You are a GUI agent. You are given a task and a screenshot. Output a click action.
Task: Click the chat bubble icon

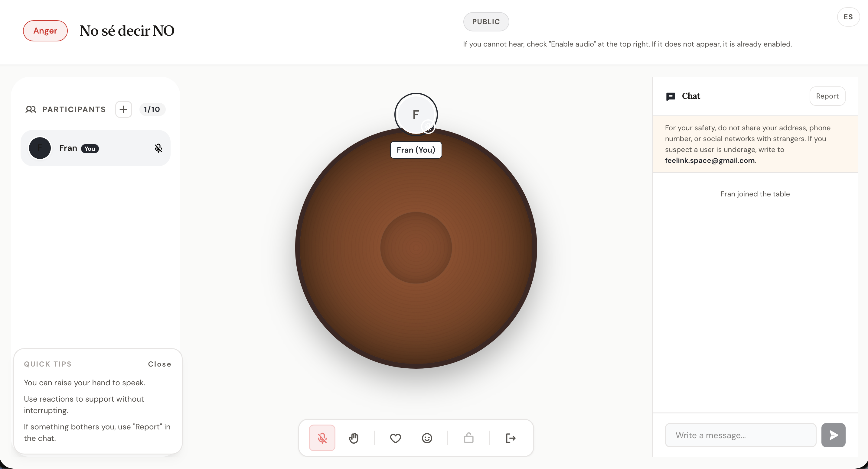tap(671, 96)
